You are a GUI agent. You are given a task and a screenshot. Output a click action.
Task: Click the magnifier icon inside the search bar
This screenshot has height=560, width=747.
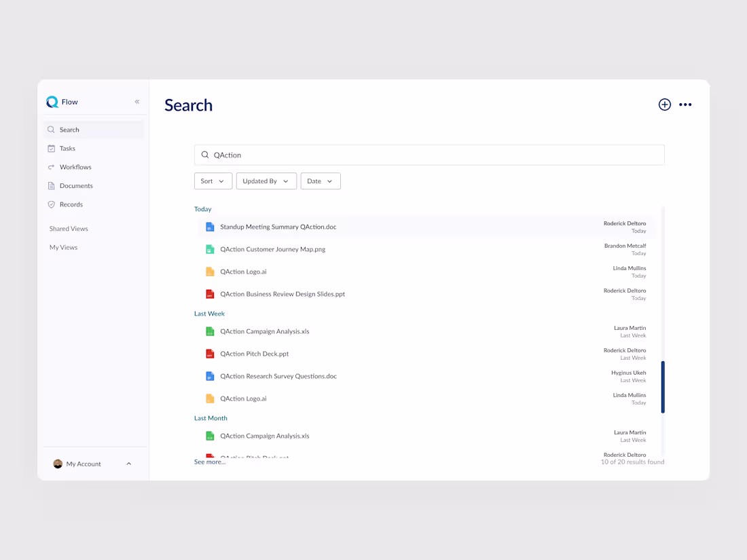click(205, 155)
